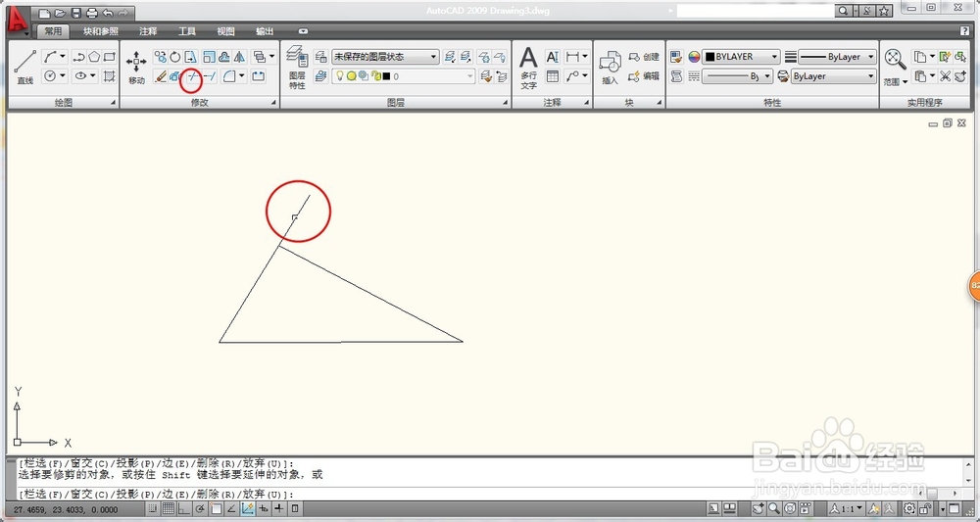Click 创建 block button
Screen dimensions: 980x522
coord(644,57)
